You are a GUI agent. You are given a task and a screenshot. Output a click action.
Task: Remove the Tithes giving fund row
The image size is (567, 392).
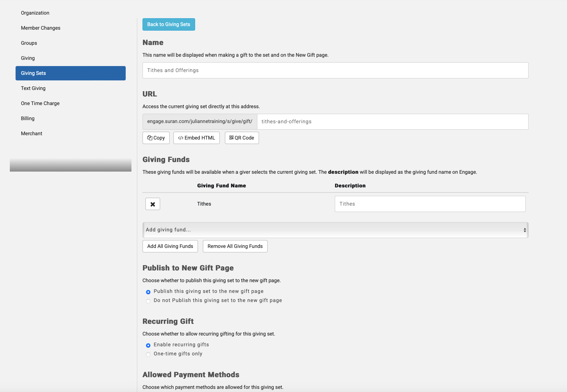tap(153, 204)
